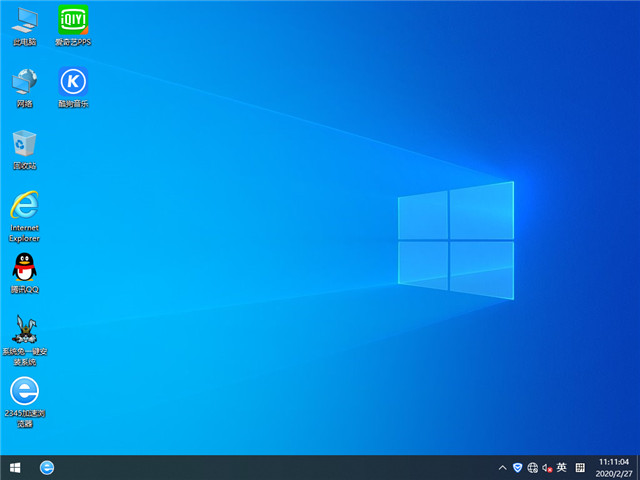
Task: Select the 腾讯QQ penguin icon
Action: pyautogui.click(x=24, y=268)
